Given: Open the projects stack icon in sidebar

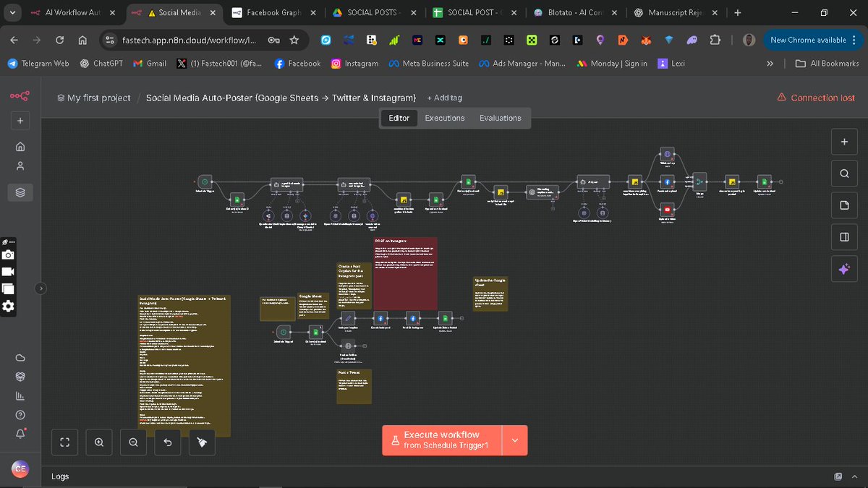Looking at the screenshot, I should pyautogui.click(x=20, y=192).
